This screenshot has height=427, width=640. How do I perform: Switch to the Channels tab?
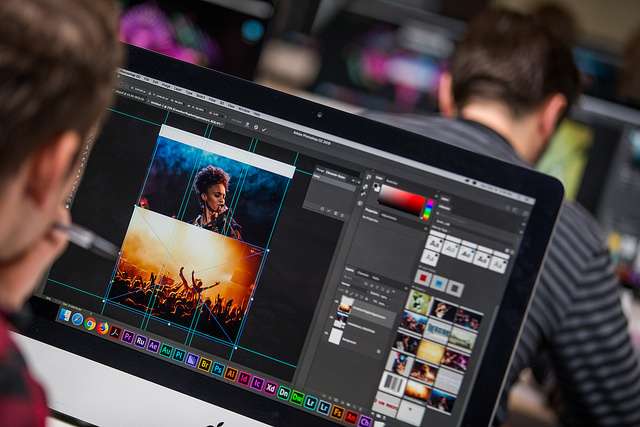coord(363,274)
